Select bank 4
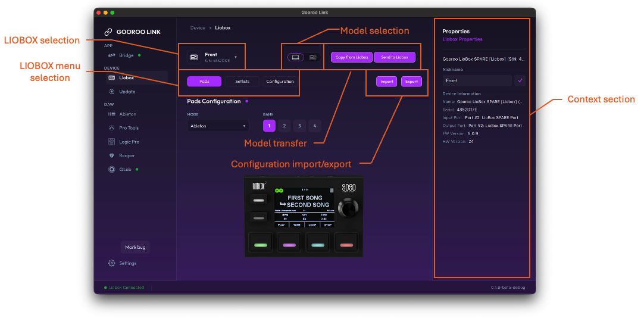This screenshot has width=644, height=318. click(315, 126)
